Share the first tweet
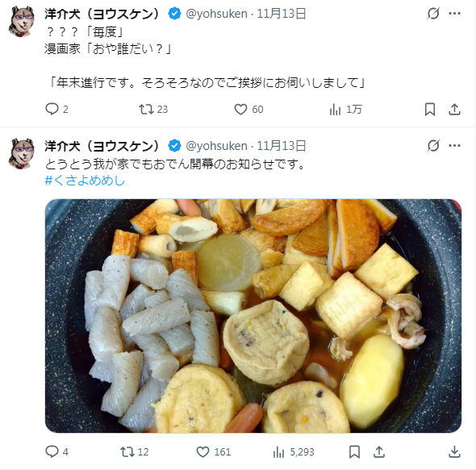 point(454,109)
